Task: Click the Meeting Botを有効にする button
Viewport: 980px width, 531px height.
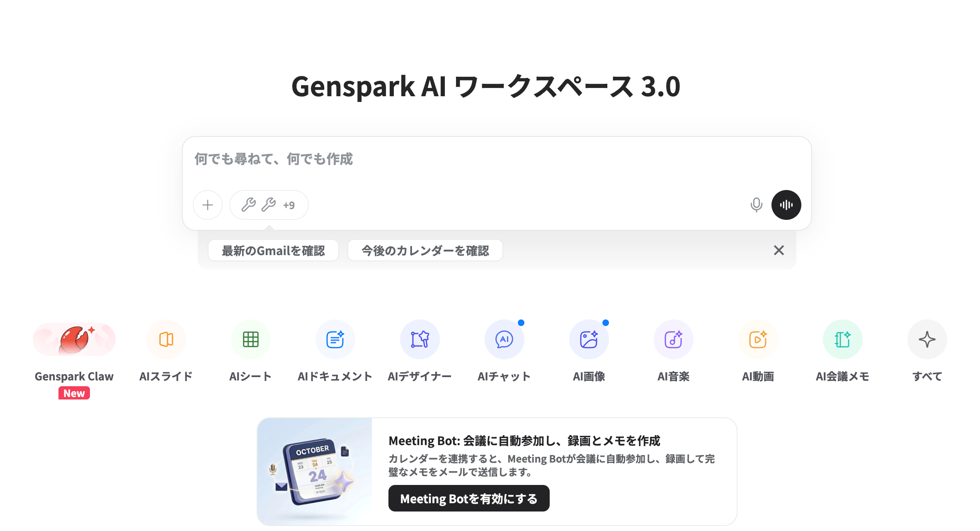Action: 469,498
